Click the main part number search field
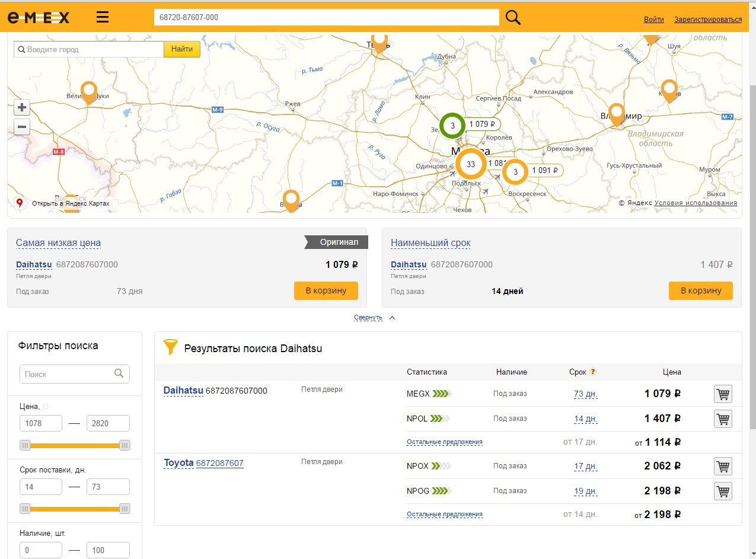The height and width of the screenshot is (559, 756). [326, 18]
